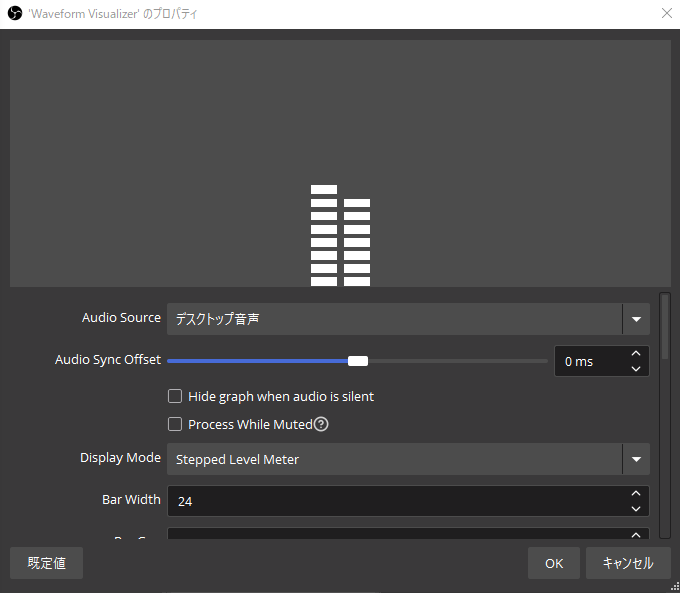Click the キャンセル button
The image size is (680, 593).
(628, 563)
